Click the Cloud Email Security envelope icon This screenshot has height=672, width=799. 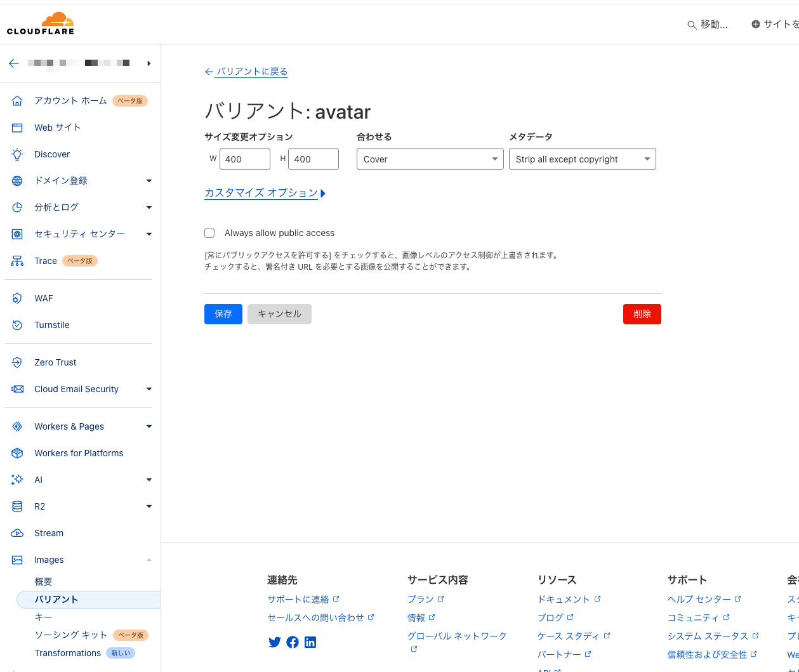(x=17, y=389)
